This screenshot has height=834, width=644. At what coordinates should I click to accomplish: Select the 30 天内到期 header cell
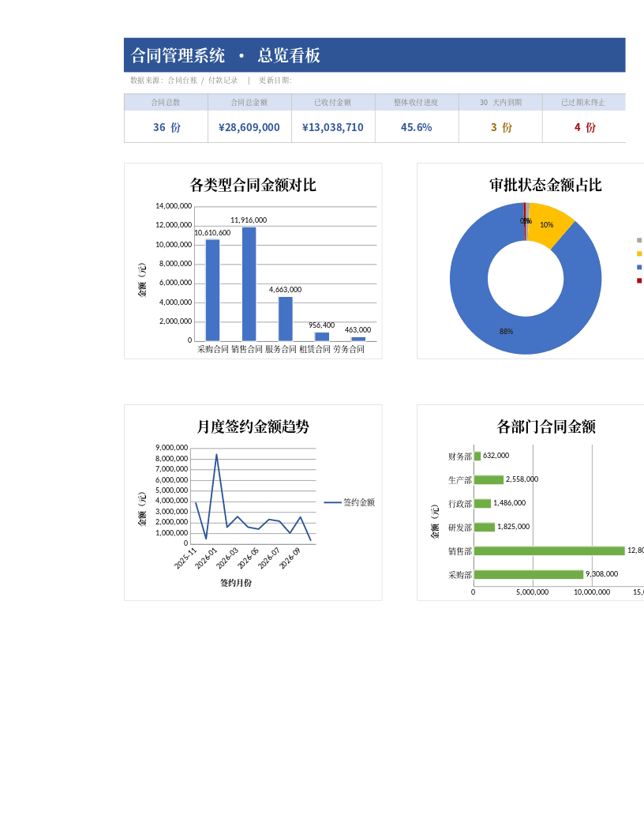tap(500, 102)
